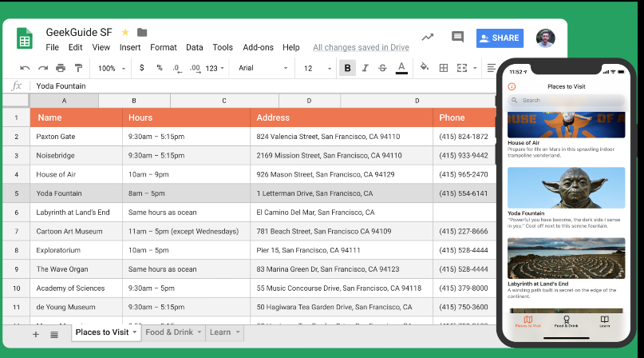Image resolution: width=644 pixels, height=358 pixels.
Task: Open the Tools menu
Action: pyautogui.click(x=223, y=47)
